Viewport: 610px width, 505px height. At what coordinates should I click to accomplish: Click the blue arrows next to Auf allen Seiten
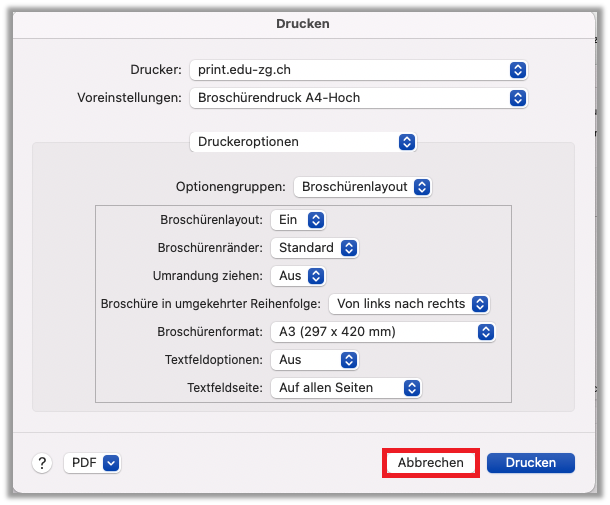(410, 388)
